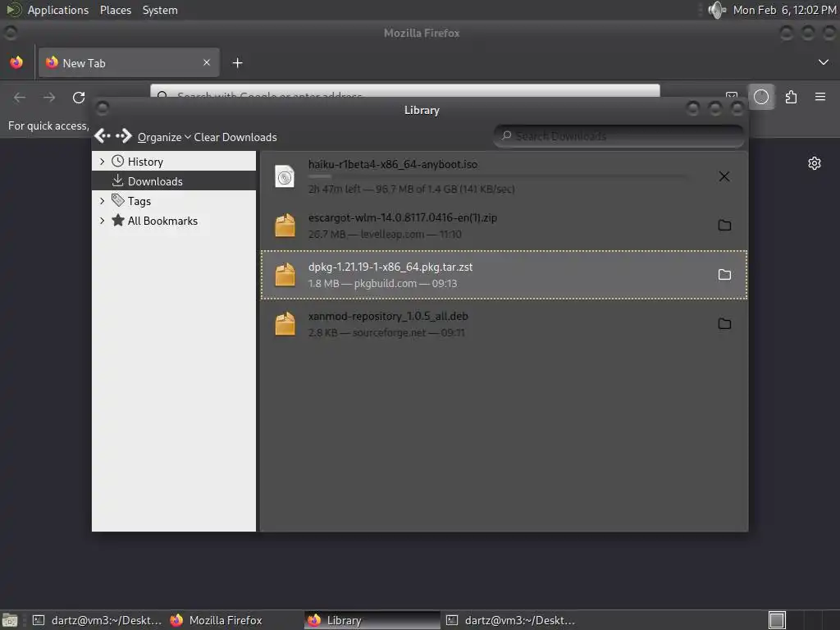Image resolution: width=840 pixels, height=630 pixels.
Task: Click the MATE Applications menu icon
Action: click(13, 10)
